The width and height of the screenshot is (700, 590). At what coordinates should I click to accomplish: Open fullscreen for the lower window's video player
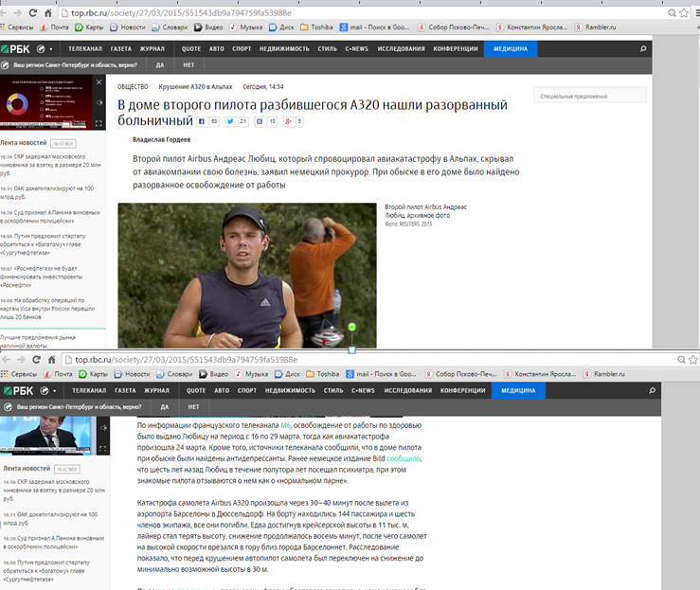pyautogui.click(x=103, y=449)
